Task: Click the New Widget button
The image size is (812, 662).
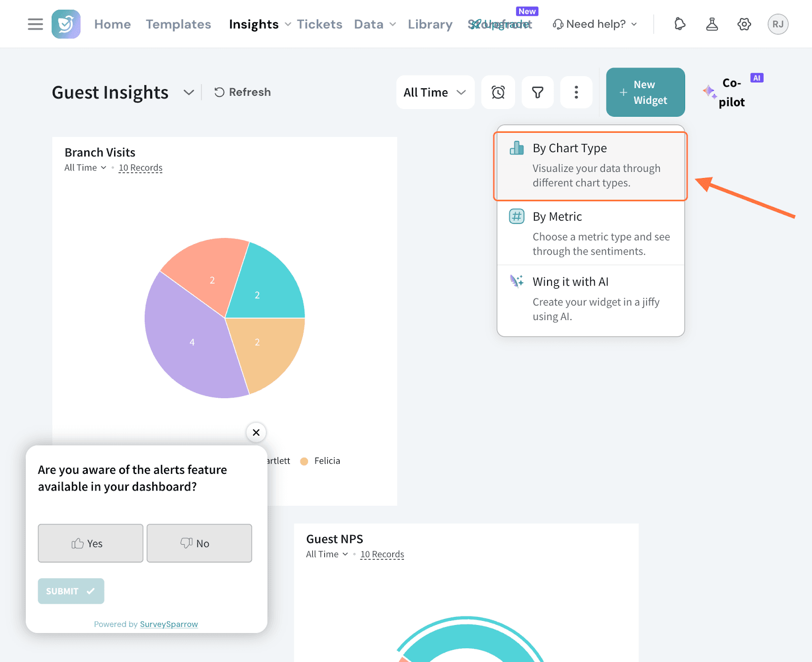Action: 645,92
